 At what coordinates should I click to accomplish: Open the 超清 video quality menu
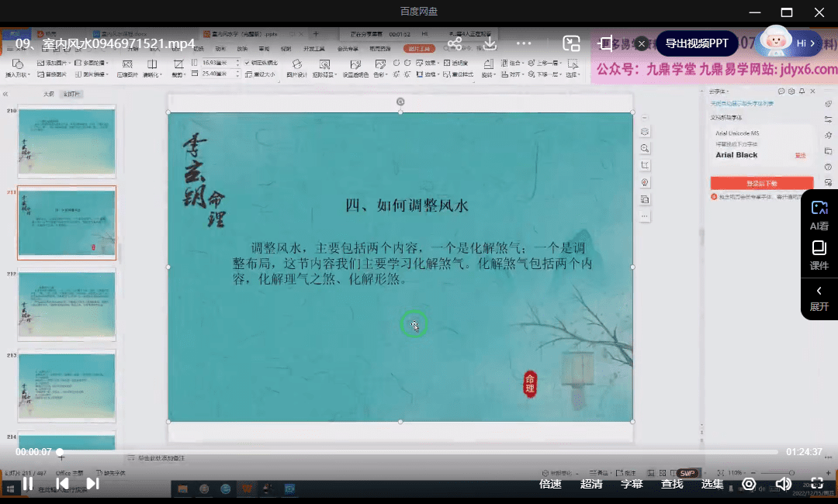coord(591,484)
